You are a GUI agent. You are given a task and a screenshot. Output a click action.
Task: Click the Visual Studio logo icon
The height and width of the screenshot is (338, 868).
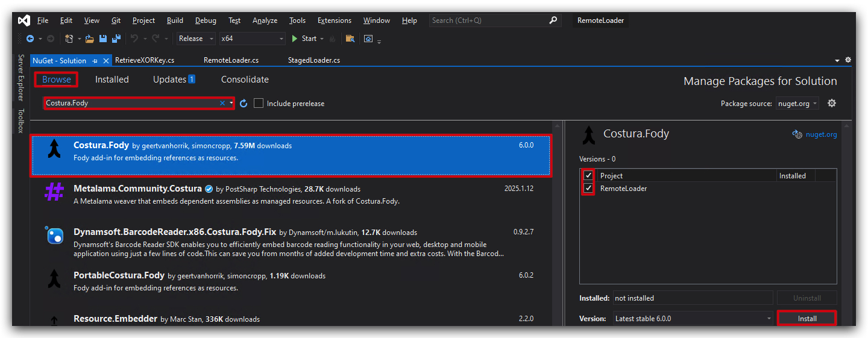24,20
